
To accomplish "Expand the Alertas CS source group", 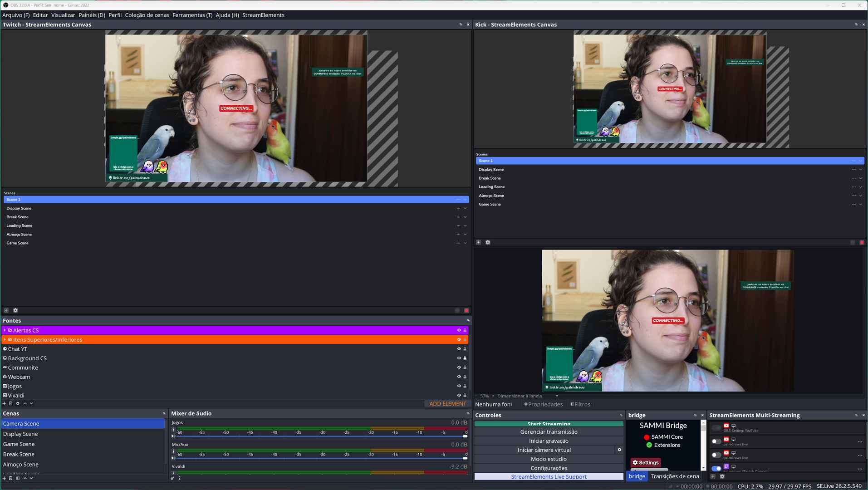I will [x=5, y=330].
